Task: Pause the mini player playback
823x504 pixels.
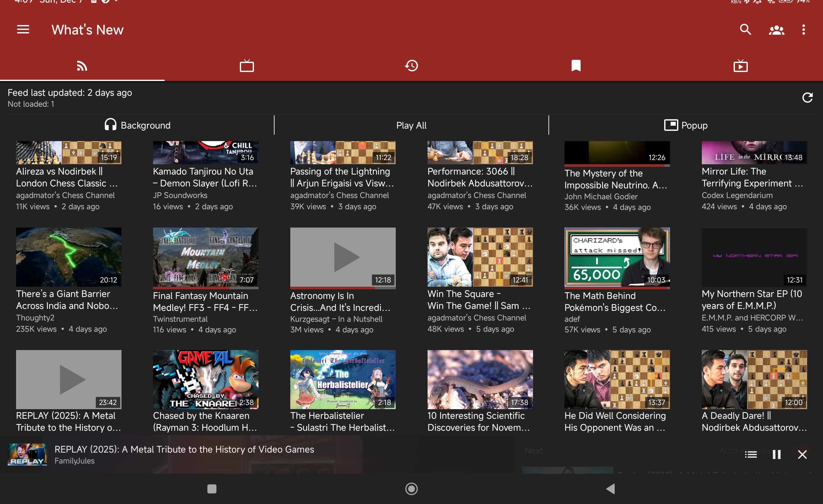Action: click(776, 454)
